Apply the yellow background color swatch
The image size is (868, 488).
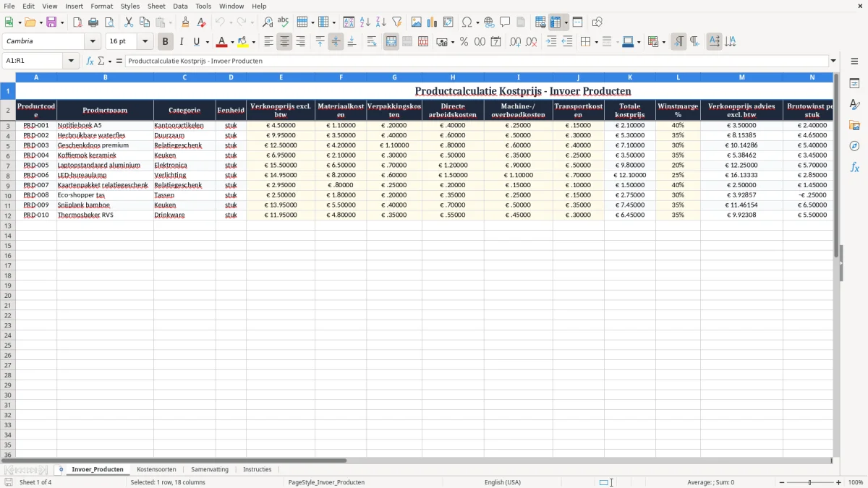(244, 42)
